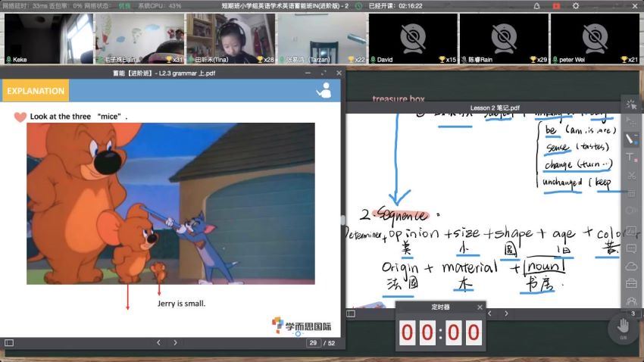Viewport: 644px width, 362px height.
Task: Click David's trophy count x15
Action: [448, 60]
